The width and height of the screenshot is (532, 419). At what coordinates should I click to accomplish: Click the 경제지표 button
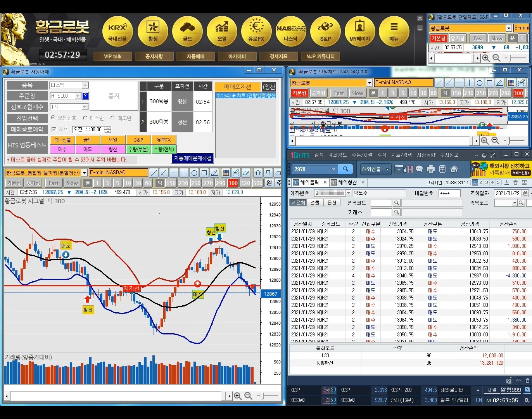point(278,56)
